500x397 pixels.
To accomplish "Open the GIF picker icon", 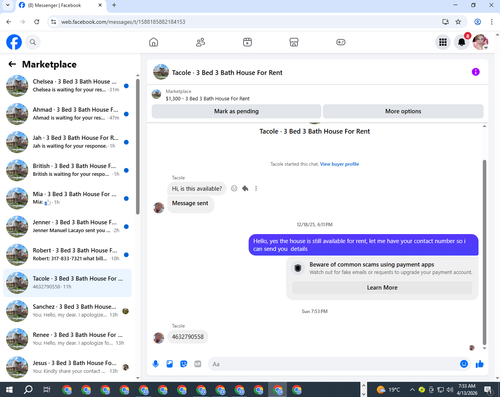I will coord(198,364).
